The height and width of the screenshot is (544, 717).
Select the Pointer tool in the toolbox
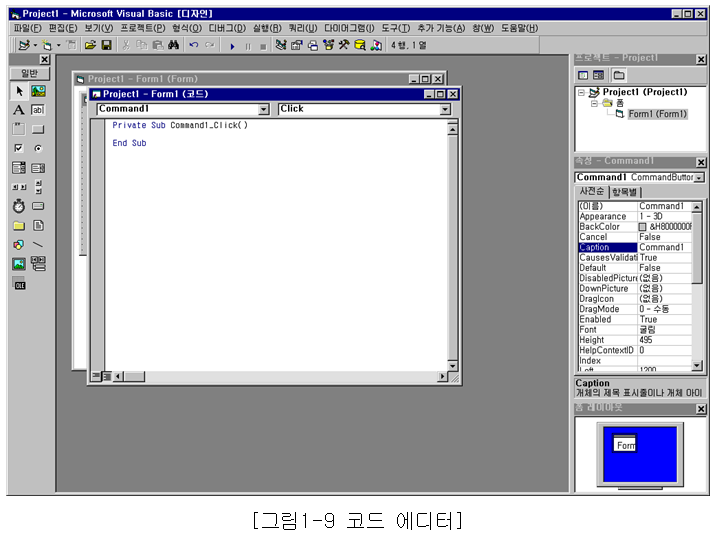pos(19,91)
